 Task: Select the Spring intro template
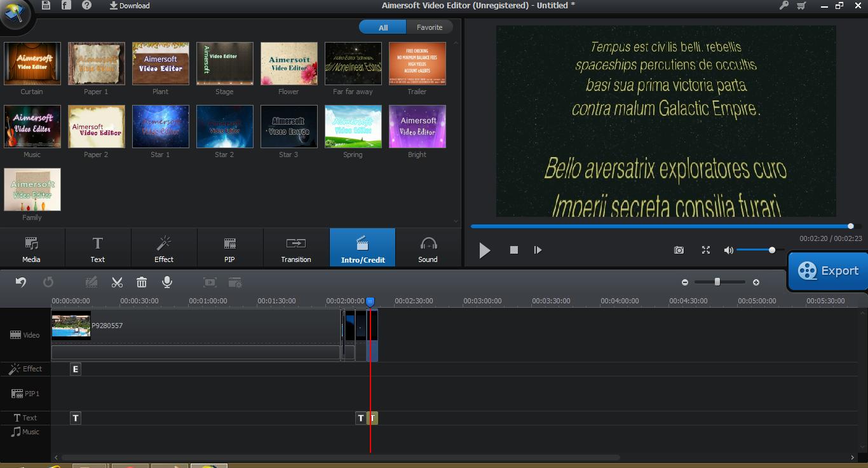click(353, 127)
